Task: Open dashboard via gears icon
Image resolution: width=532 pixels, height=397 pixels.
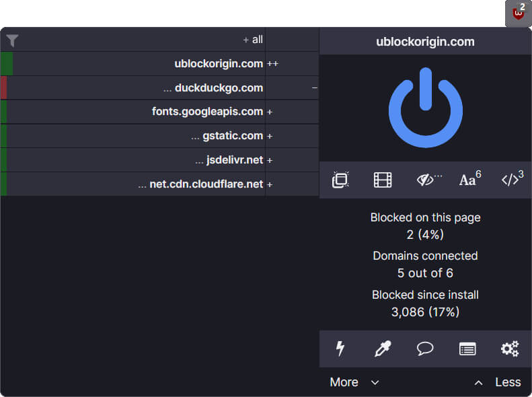Action: (510, 349)
